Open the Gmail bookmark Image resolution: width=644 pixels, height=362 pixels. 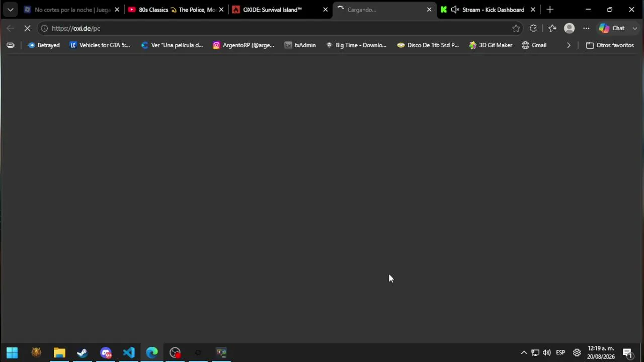point(534,45)
